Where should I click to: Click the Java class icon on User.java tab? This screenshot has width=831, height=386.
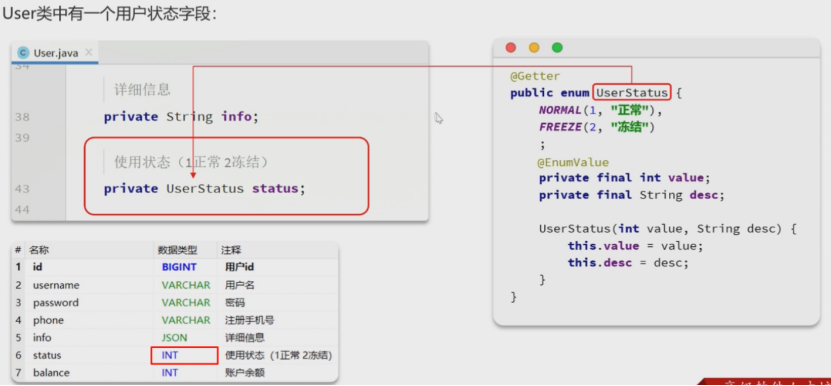(x=23, y=52)
